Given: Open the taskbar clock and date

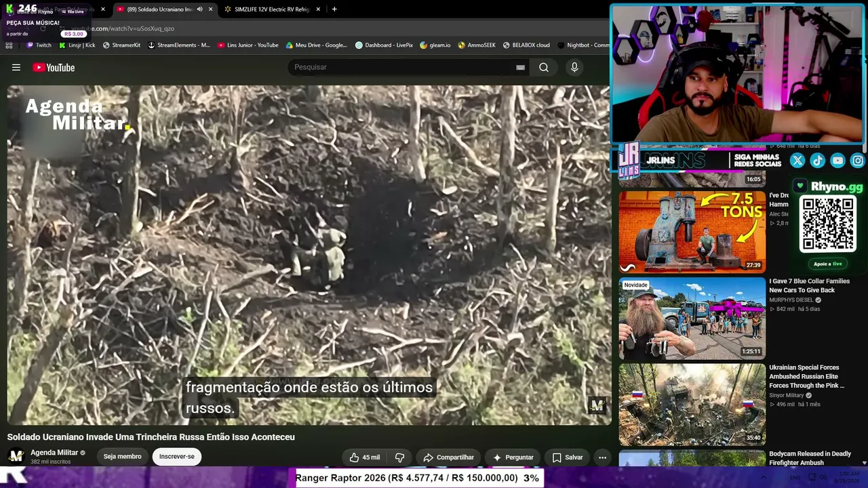Looking at the screenshot, I should click(x=848, y=478).
